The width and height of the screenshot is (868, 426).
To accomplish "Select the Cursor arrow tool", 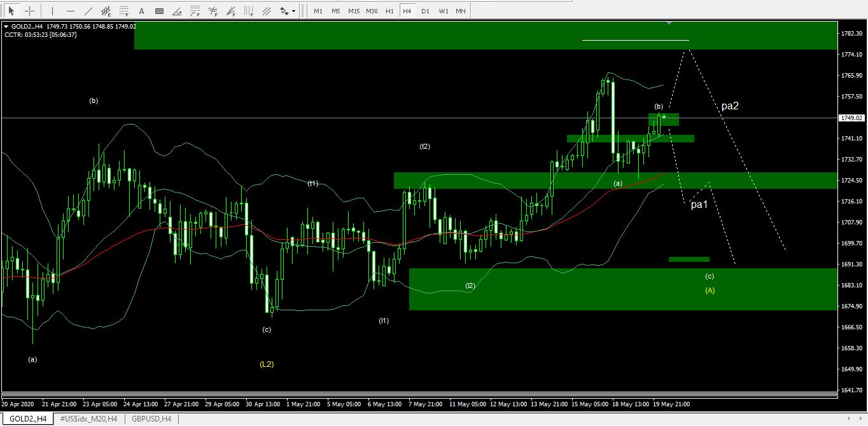I will pyautogui.click(x=11, y=11).
